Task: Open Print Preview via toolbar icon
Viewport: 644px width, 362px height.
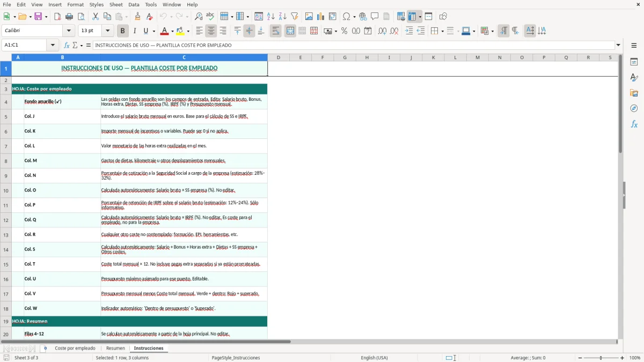Action: pos(81,17)
